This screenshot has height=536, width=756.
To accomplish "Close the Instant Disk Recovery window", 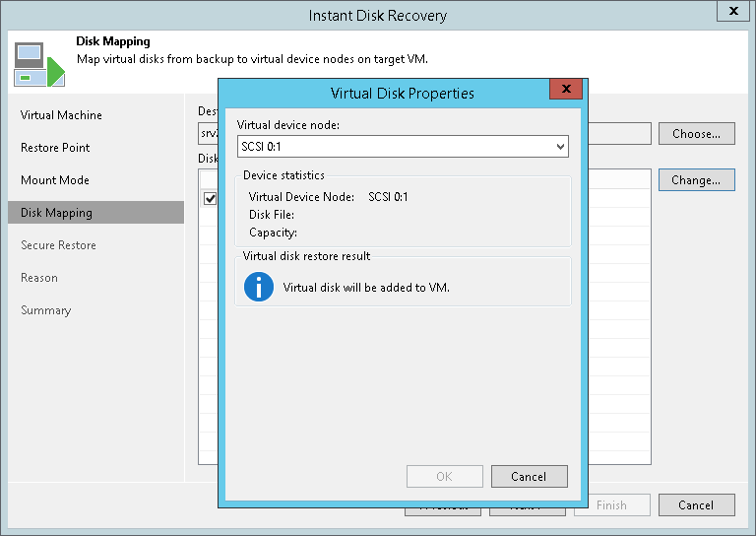I will pyautogui.click(x=733, y=11).
